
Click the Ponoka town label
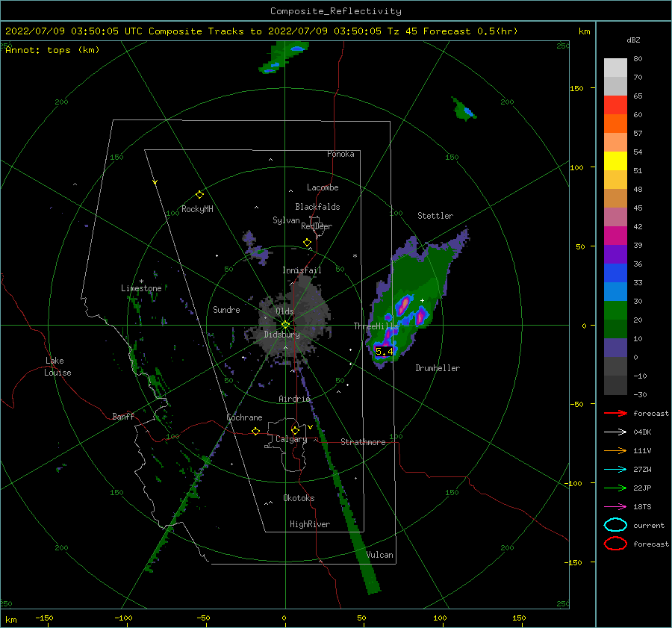click(340, 154)
